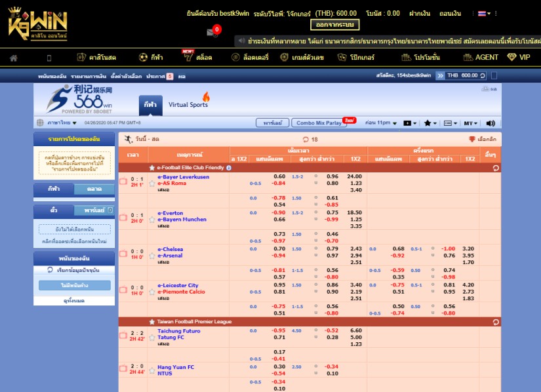Toggle the checkbox next to THB balance
The image size is (541, 392).
pyautogui.click(x=493, y=77)
